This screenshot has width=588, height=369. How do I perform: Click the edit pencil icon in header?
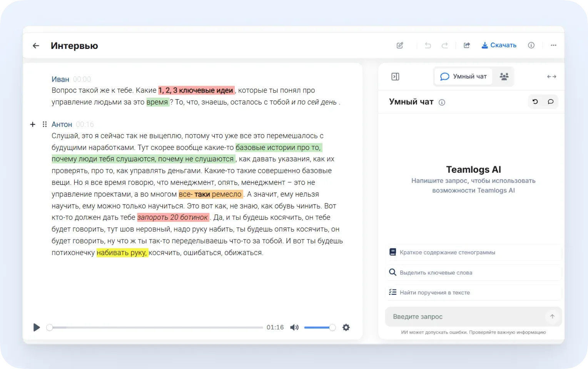(400, 45)
